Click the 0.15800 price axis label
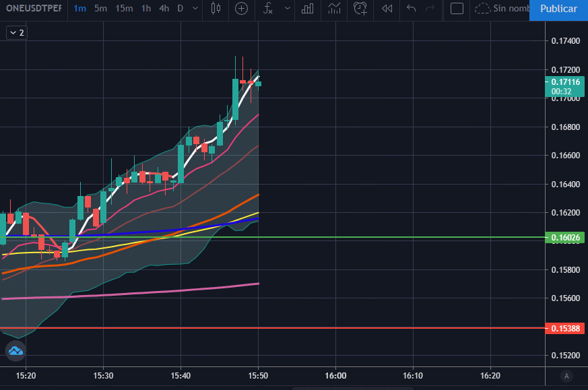This screenshot has width=588, height=390. (566, 269)
